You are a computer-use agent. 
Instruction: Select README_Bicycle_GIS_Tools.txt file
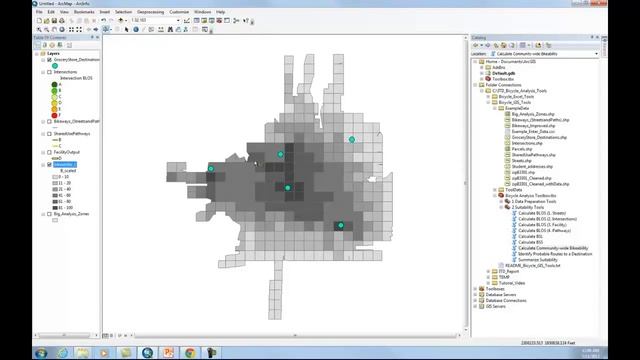(533, 265)
